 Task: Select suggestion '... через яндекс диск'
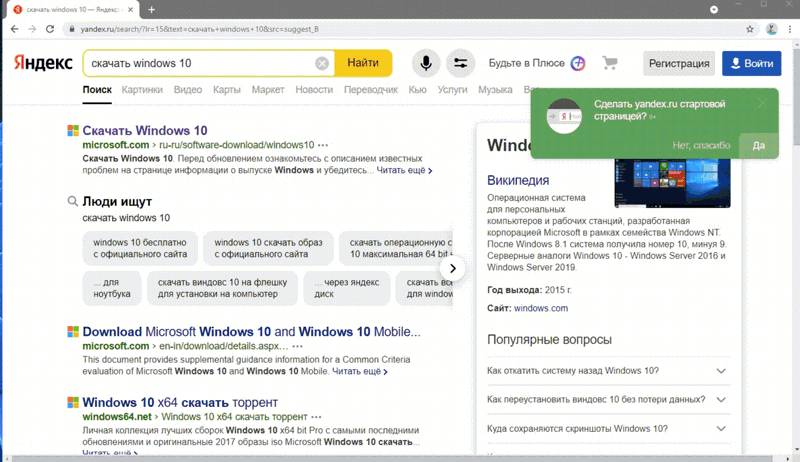click(x=347, y=288)
